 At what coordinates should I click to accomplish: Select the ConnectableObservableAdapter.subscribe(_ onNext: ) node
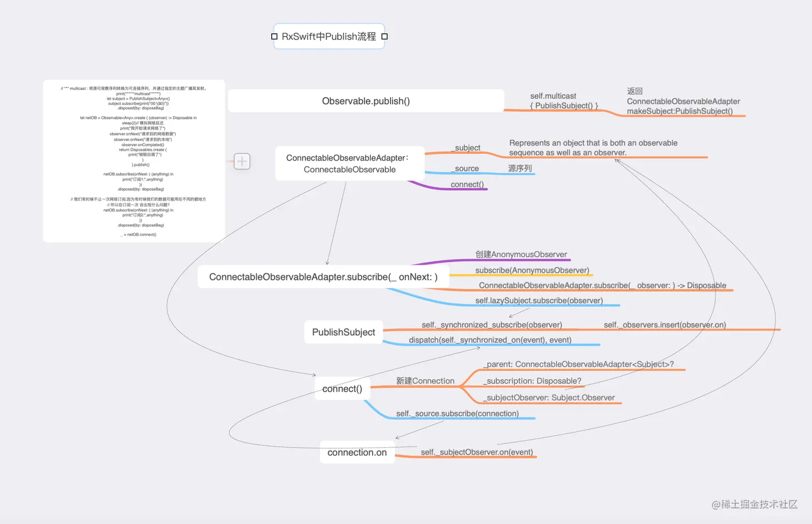(x=323, y=277)
